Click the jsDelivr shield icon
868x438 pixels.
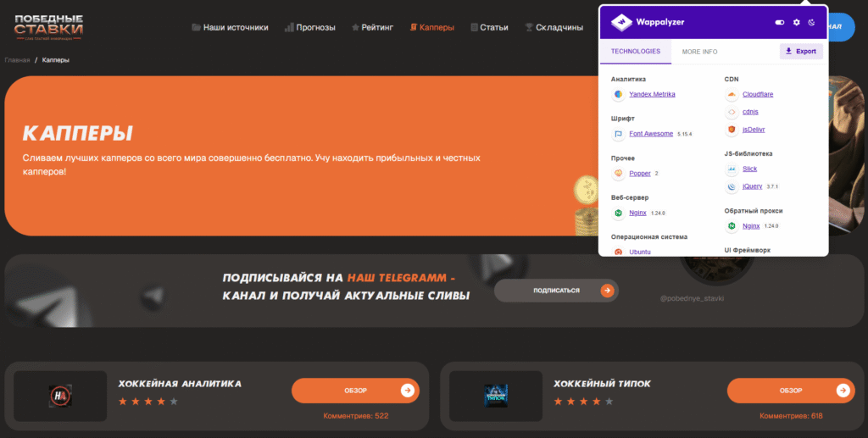coord(732,130)
